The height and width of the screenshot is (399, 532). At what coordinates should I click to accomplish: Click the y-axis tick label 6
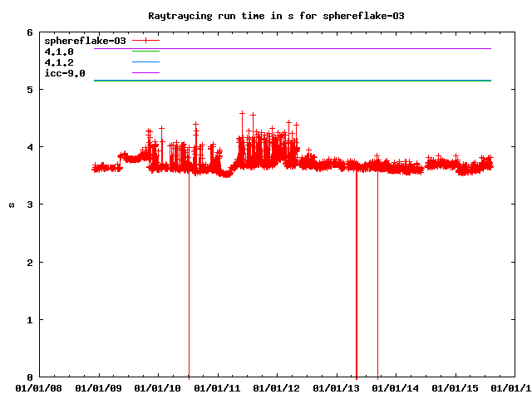click(30, 32)
